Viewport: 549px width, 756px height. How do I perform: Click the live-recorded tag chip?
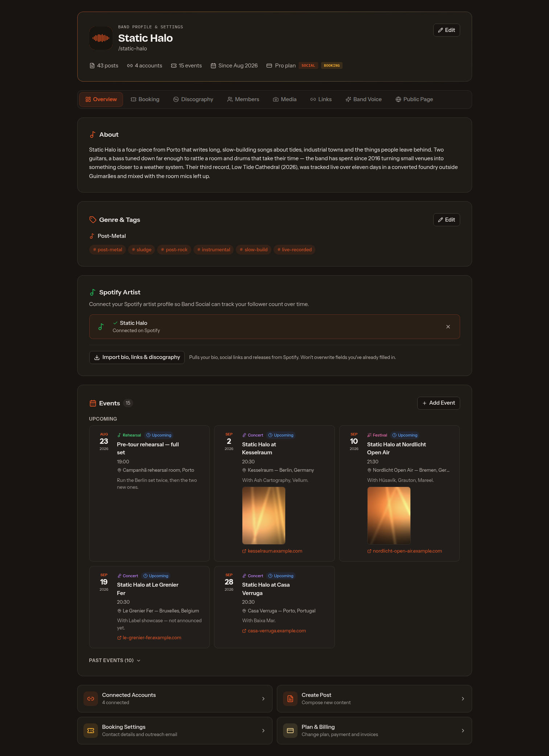294,250
